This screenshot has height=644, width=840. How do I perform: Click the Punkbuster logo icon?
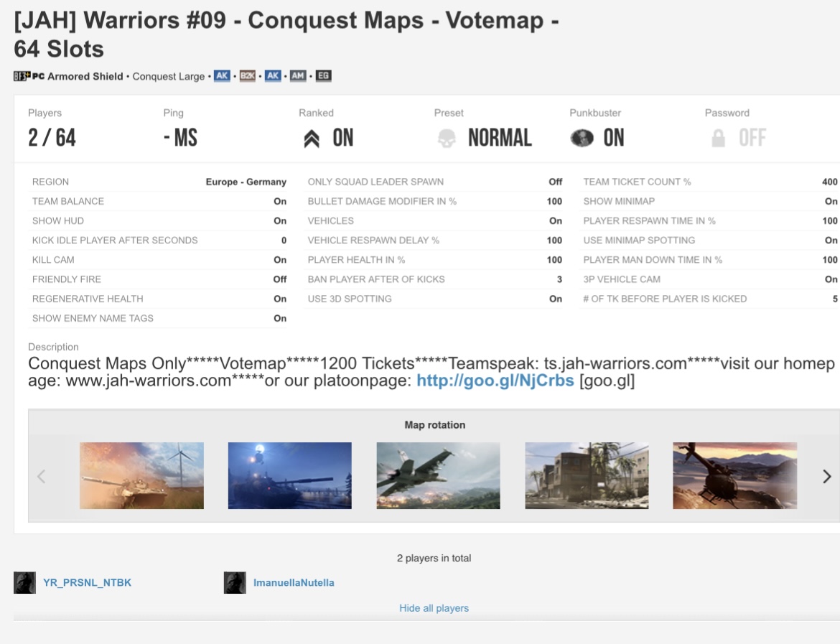click(x=582, y=139)
